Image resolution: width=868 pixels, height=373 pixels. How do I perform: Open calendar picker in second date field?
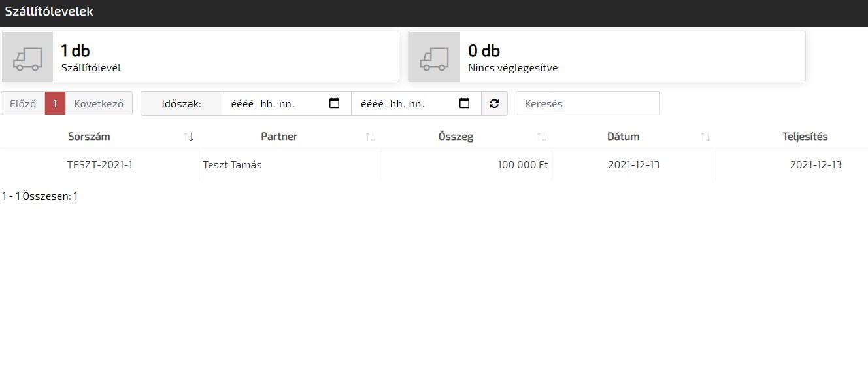tap(464, 103)
